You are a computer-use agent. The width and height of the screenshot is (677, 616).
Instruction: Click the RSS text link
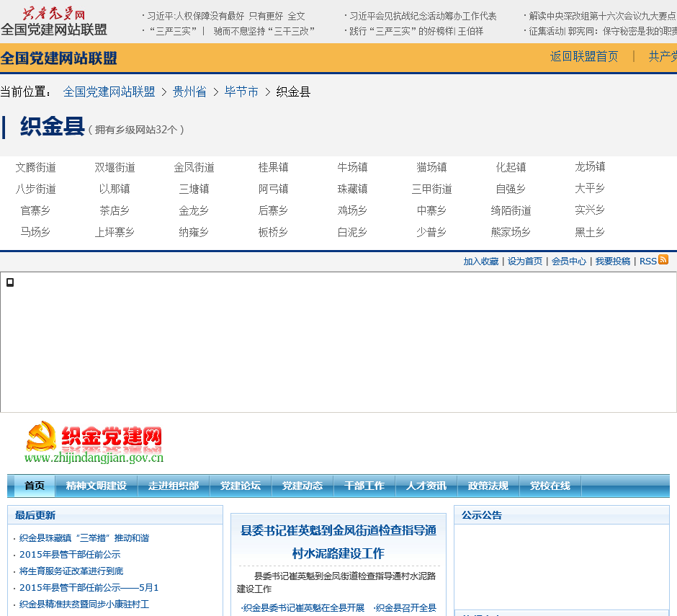pos(647,262)
